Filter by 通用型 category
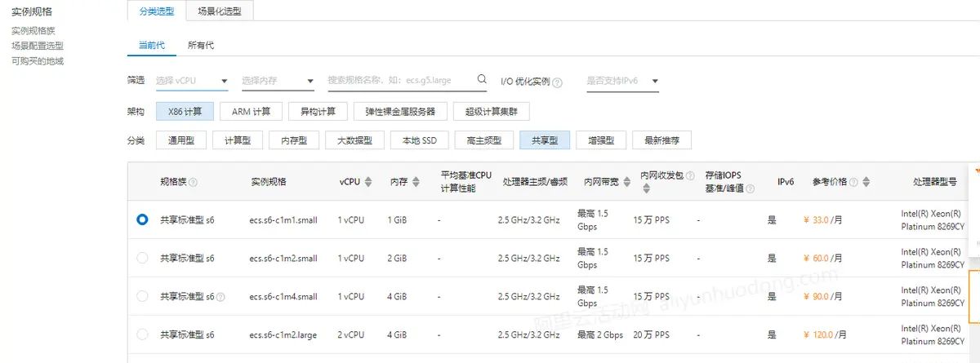 click(x=181, y=140)
